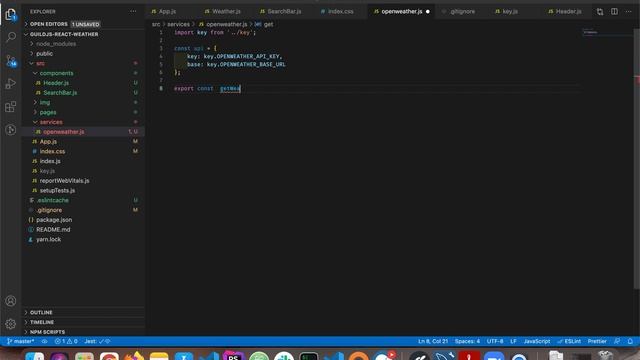Open Explorer more actions ellipsis
Image resolution: width=640 pixels, height=360 pixels.
[x=133, y=11]
